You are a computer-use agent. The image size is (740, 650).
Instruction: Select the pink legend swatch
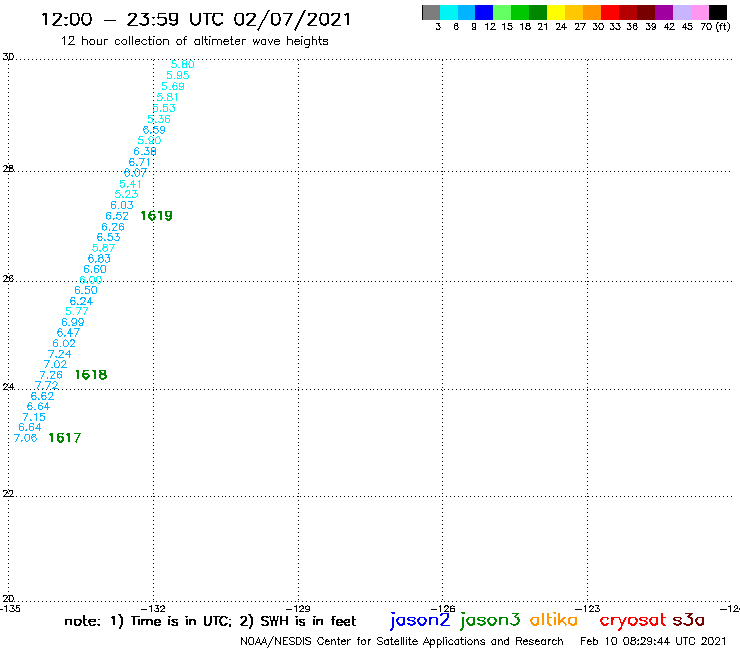(700, 12)
